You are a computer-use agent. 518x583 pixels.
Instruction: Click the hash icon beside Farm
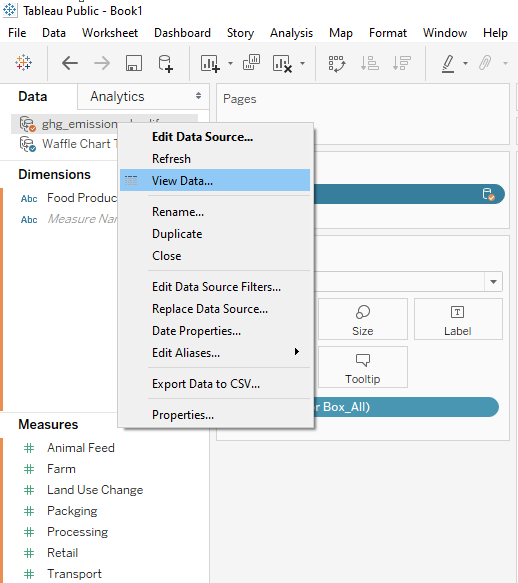click(29, 469)
